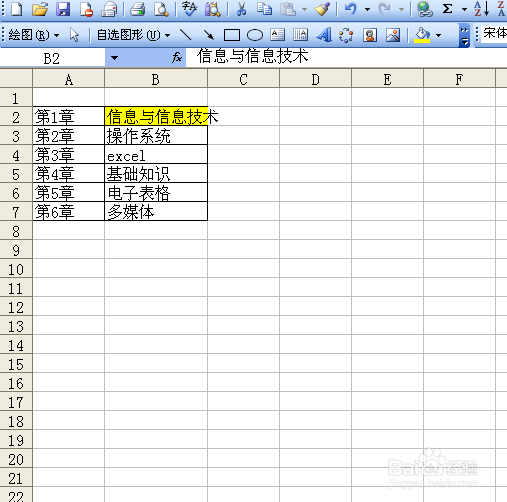This screenshot has height=502, width=507.
Task: Open the AutoSum functions dropdown arrow
Action: [464, 9]
